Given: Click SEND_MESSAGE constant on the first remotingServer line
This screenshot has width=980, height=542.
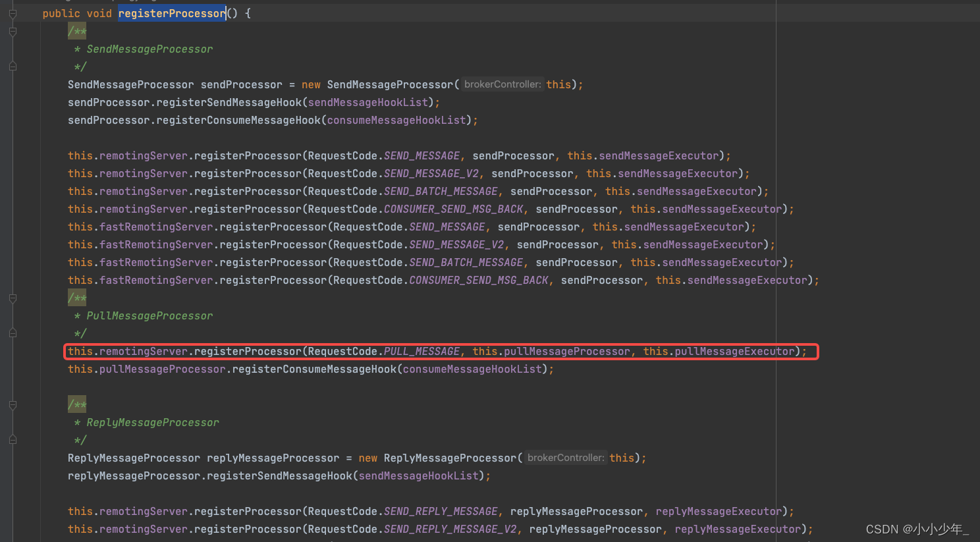Looking at the screenshot, I should point(422,155).
